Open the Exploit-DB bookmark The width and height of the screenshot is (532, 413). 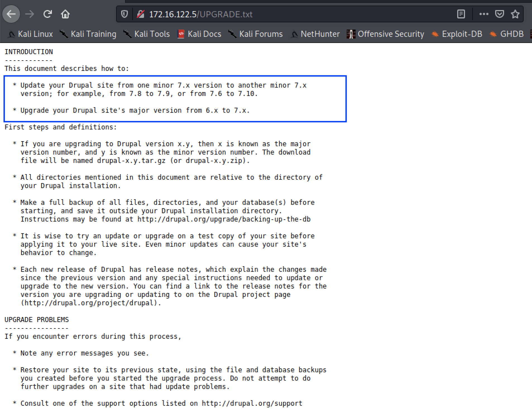pyautogui.click(x=457, y=34)
